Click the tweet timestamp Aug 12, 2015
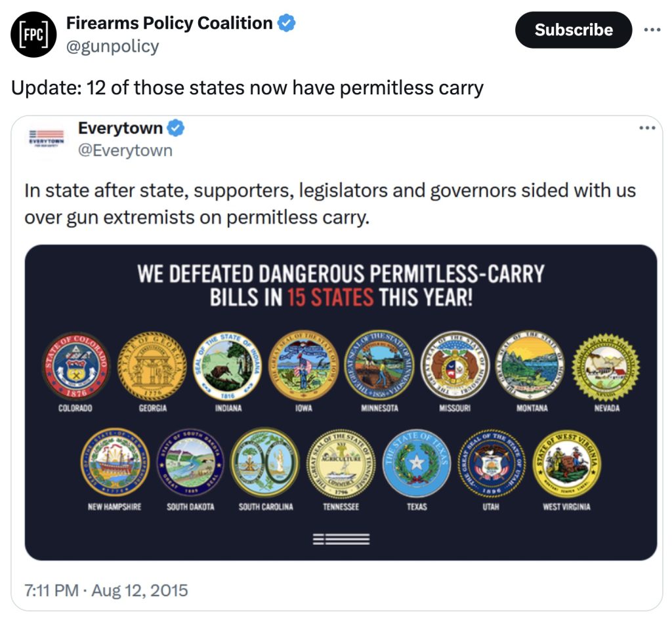 (x=106, y=590)
